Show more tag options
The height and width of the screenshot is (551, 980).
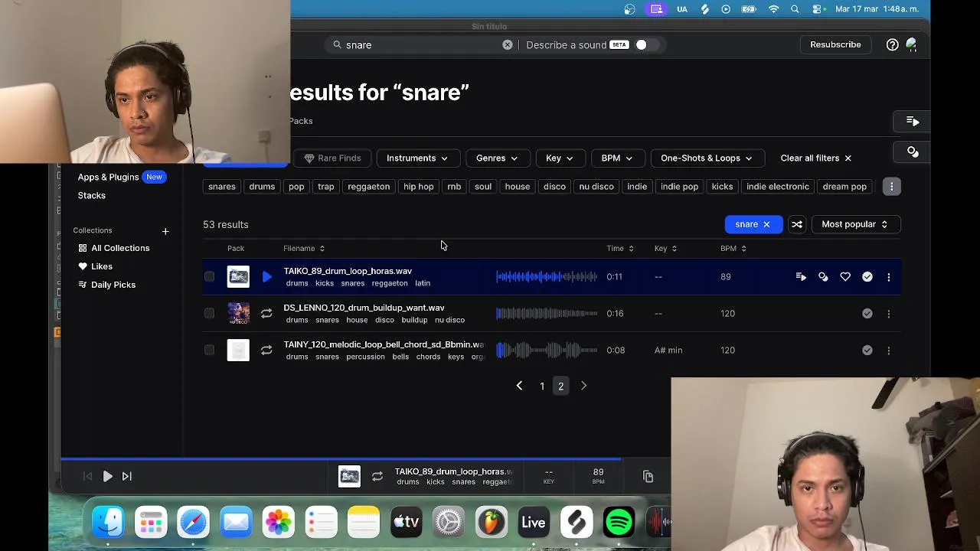(x=891, y=187)
